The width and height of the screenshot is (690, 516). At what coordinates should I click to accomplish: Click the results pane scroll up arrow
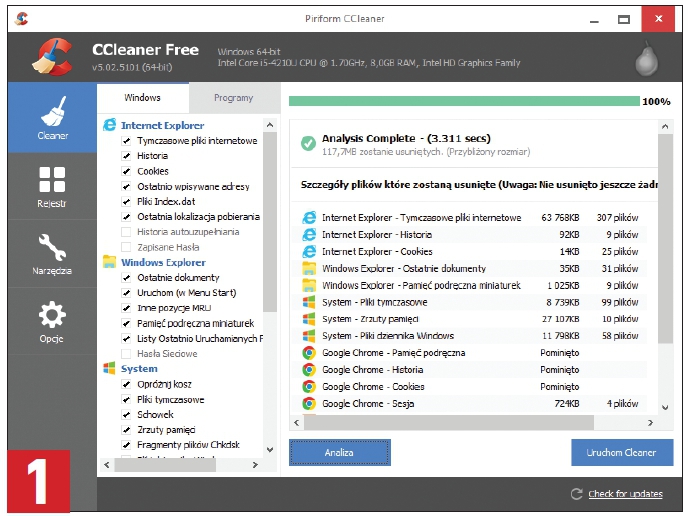665,127
